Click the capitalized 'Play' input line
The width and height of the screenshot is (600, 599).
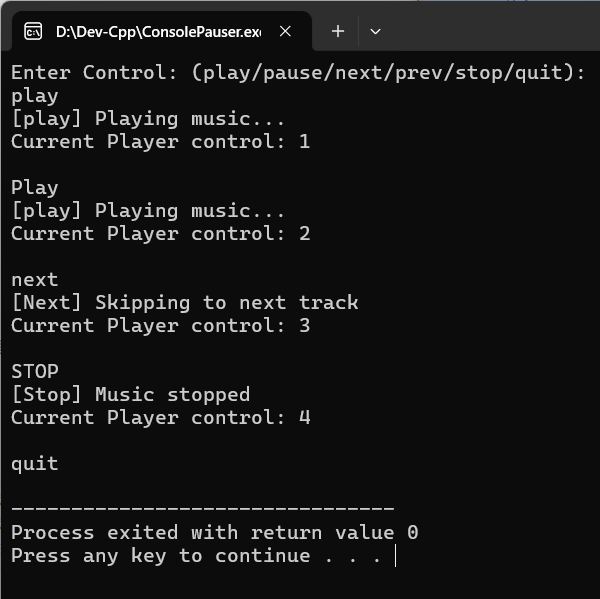pos(35,188)
